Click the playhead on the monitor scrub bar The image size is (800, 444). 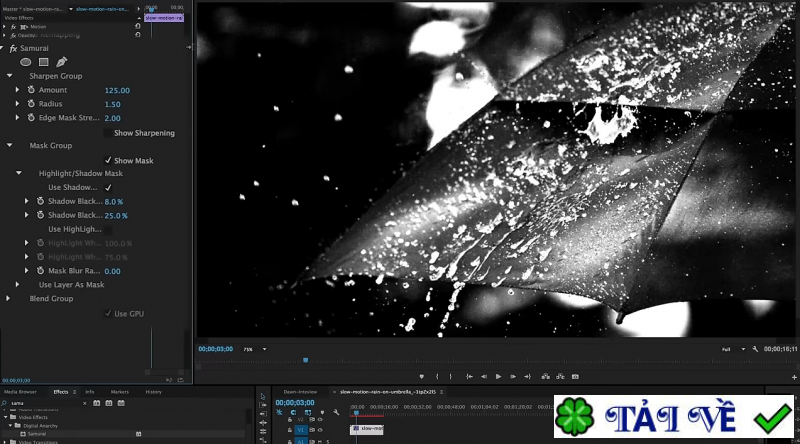point(305,360)
